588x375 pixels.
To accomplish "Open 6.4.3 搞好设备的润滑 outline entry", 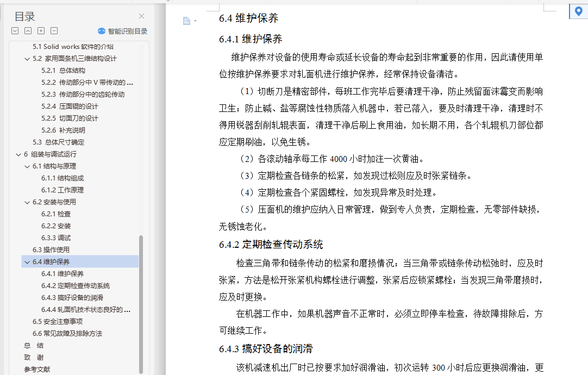I will (x=72, y=298).
